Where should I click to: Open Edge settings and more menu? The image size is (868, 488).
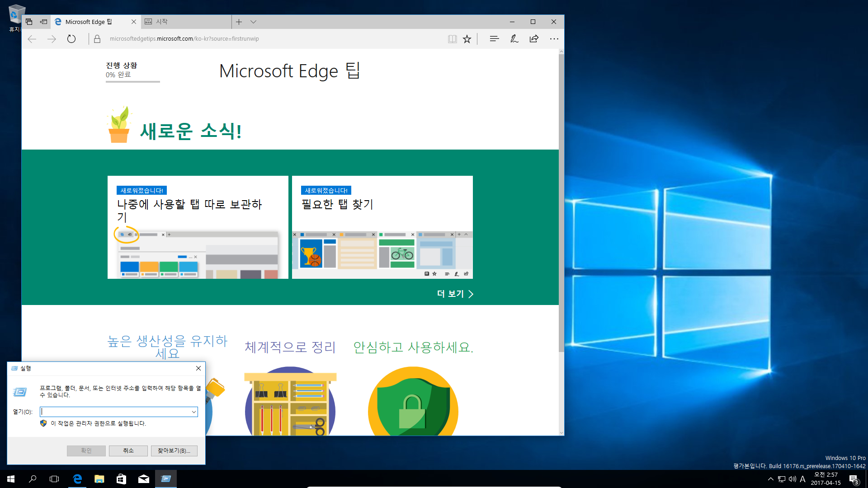pos(554,39)
